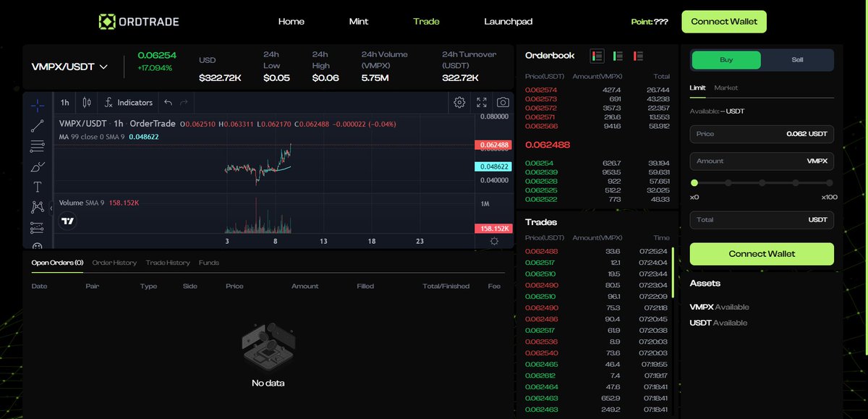The width and height of the screenshot is (868, 419).
Task: Collapse the drawing toolbar with the arrow
Action: (51, 208)
